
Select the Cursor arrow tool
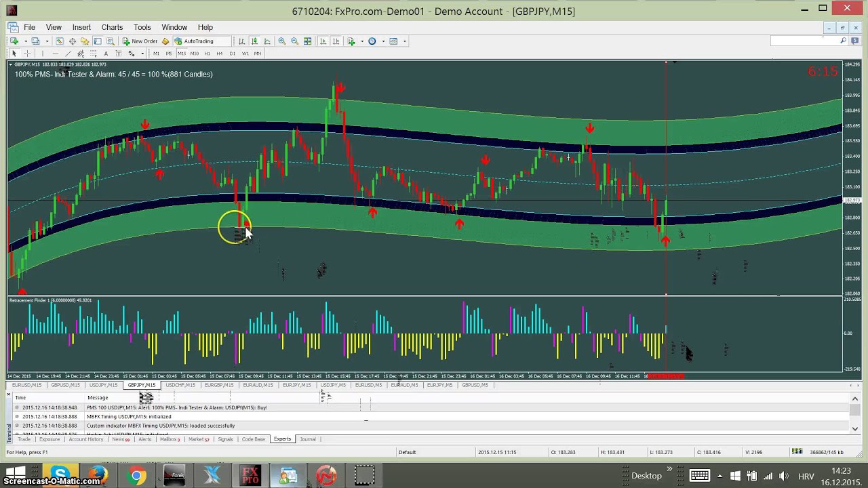pos(14,54)
